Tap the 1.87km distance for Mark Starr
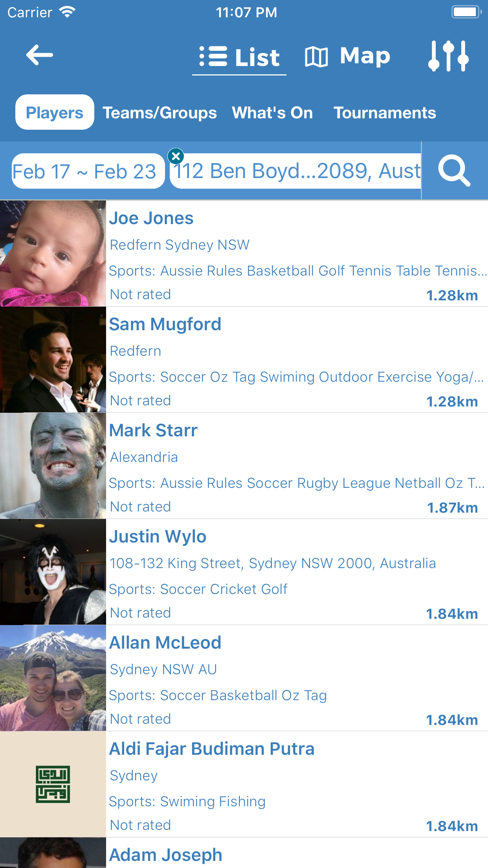488x868 pixels. pos(452,508)
